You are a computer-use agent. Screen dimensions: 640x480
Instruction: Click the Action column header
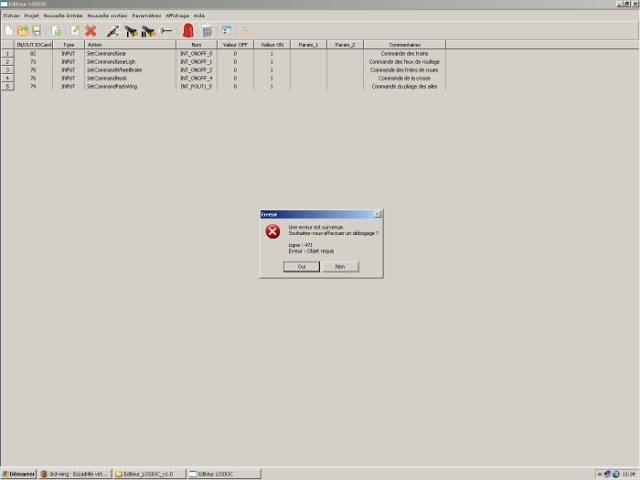[94, 45]
